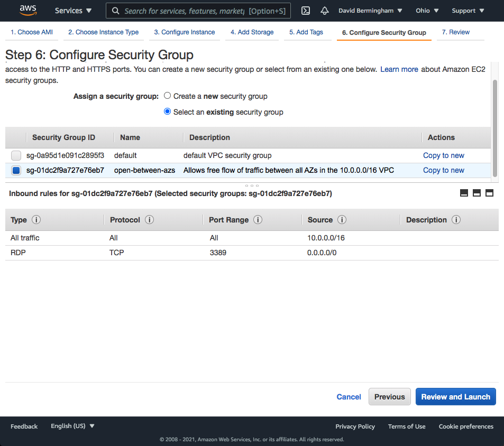Viewport: 504px width, 446px height.
Task: Click the 'default VPC security group' description
Action: tap(227, 155)
